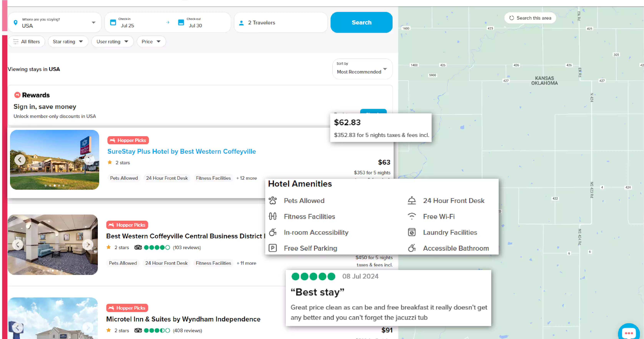Click the $91 price for Microtel Inn
The height and width of the screenshot is (339, 644).
pyautogui.click(x=387, y=330)
